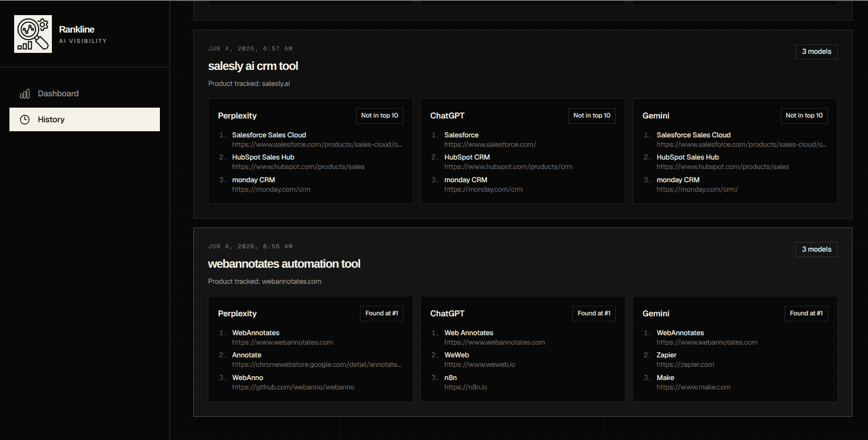This screenshot has height=440, width=868.
Task: Click 3 models badge on webannotates entry
Action: pyautogui.click(x=816, y=249)
